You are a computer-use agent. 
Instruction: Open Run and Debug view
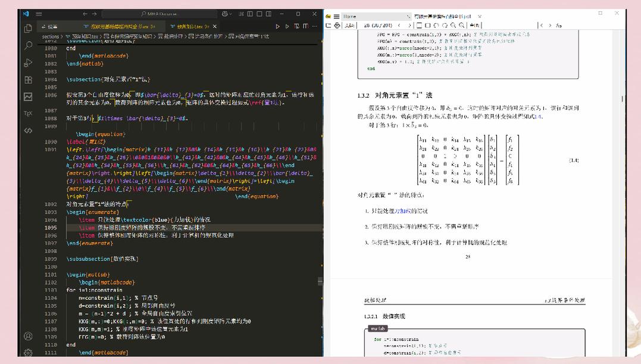pos(28,62)
